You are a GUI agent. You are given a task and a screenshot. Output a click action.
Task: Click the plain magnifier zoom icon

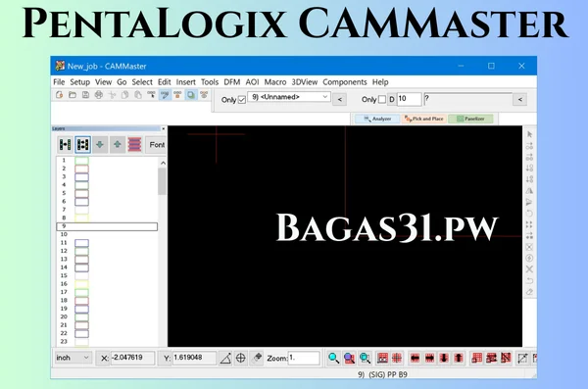(333, 359)
